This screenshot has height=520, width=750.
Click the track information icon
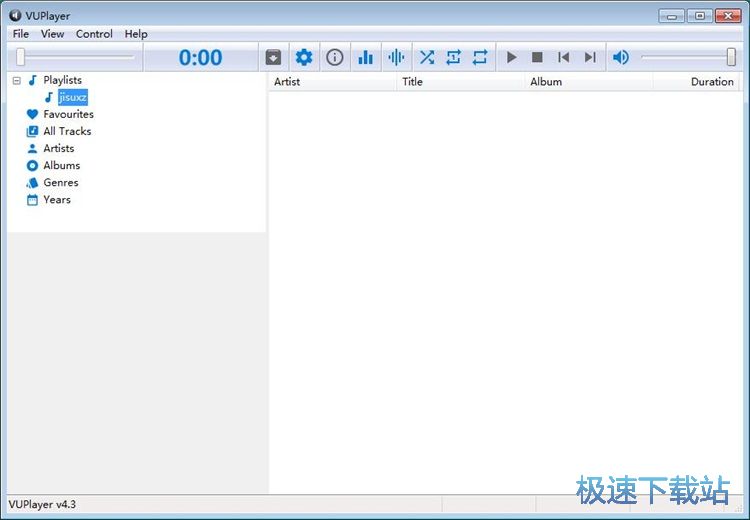[x=335, y=58]
